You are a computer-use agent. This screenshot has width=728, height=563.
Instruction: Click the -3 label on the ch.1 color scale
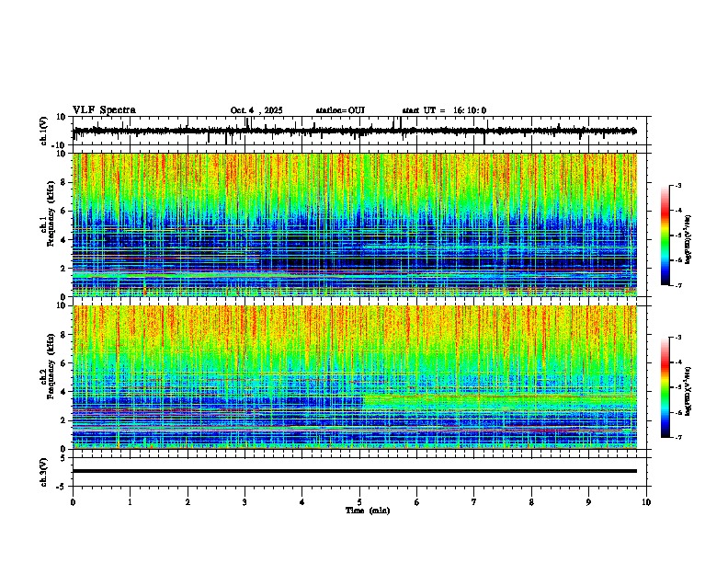tap(678, 185)
